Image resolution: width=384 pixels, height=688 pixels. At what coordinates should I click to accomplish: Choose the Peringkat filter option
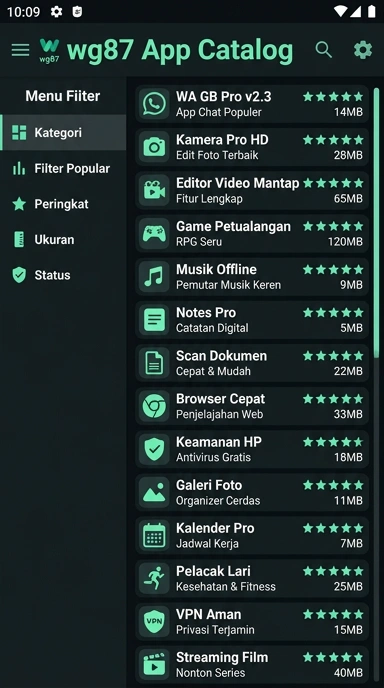pos(64,204)
